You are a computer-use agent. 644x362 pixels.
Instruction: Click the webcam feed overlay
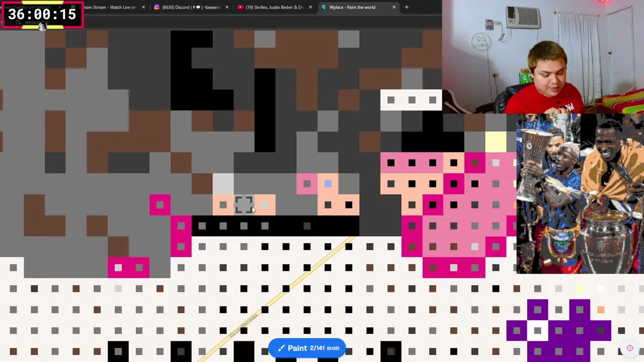(543, 57)
